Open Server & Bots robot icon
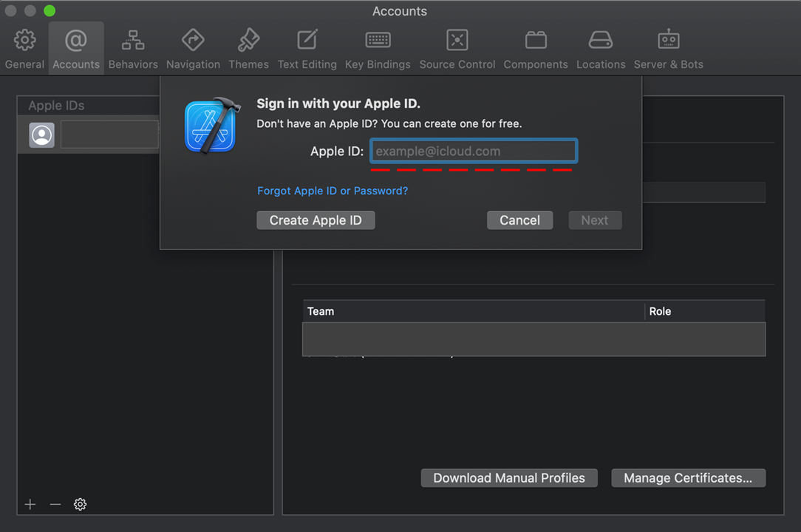 [x=668, y=39]
